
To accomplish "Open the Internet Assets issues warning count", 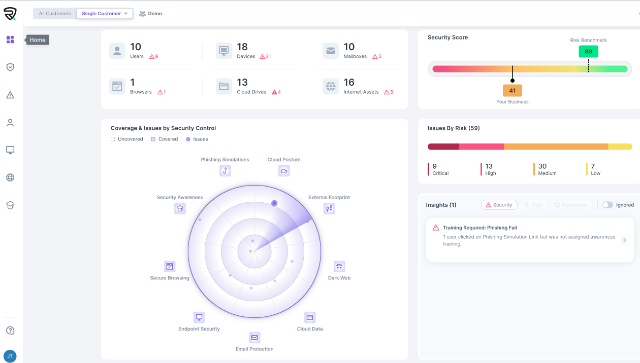I will tap(389, 92).
